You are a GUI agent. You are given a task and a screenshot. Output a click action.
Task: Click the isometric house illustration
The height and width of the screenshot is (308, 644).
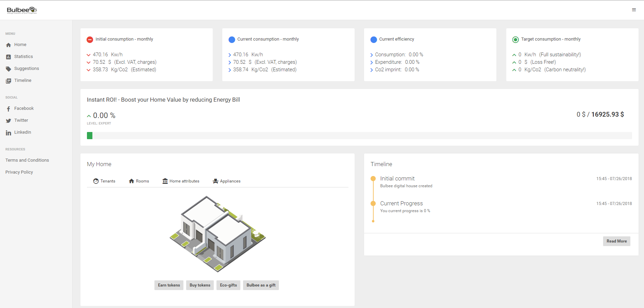coord(218,234)
